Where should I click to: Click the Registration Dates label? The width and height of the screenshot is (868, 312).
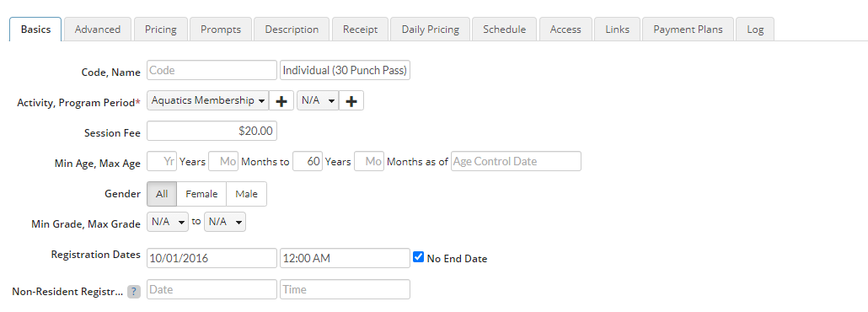(x=96, y=255)
